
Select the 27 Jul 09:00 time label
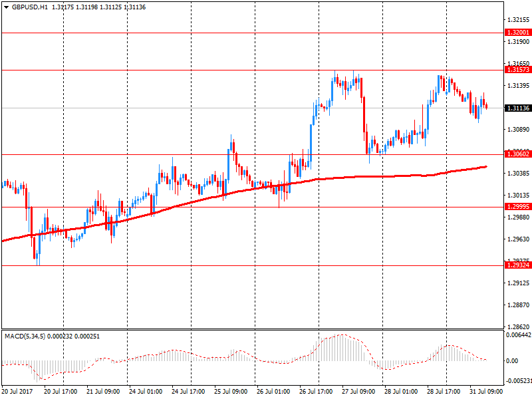point(358,392)
